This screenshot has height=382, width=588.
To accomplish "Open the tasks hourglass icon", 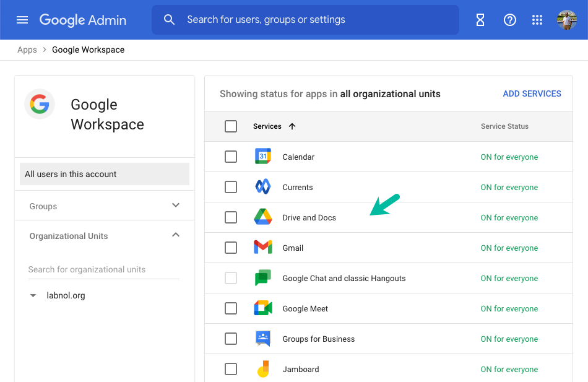I will tap(480, 20).
